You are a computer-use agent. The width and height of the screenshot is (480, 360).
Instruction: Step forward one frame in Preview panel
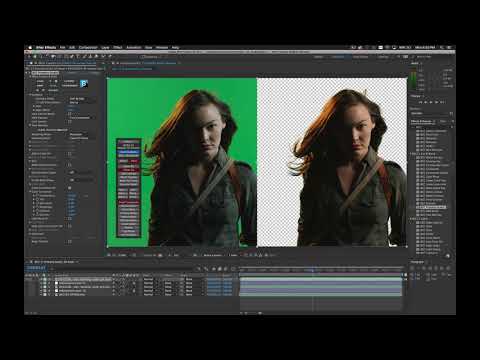437,102
